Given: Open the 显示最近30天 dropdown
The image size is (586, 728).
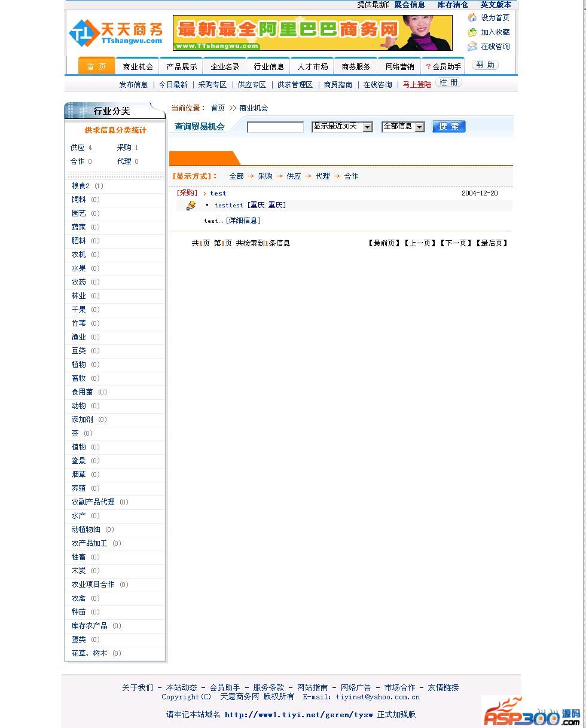Looking at the screenshot, I should 342,127.
